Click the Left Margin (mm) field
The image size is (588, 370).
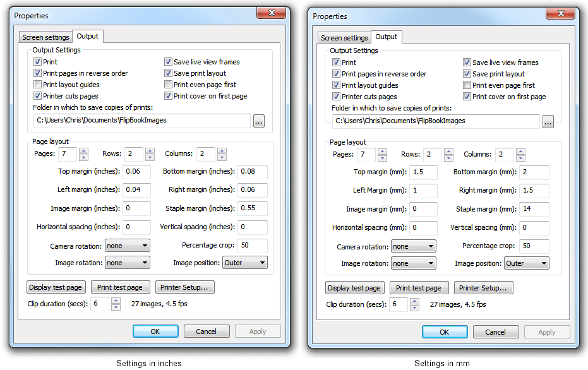click(423, 191)
